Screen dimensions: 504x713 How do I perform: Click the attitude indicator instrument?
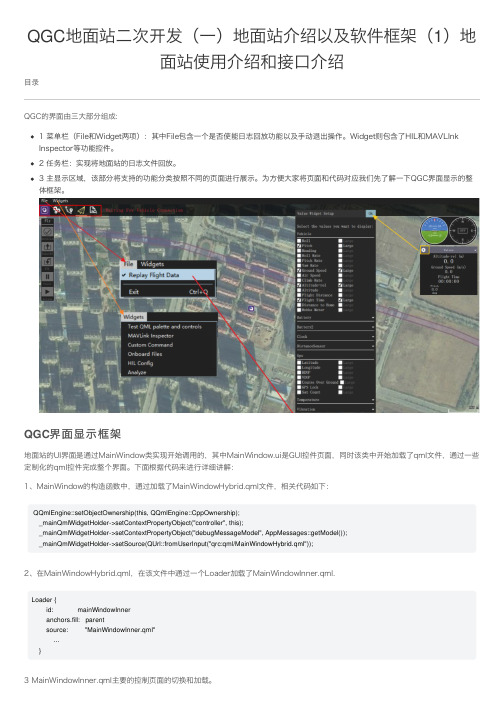point(434,230)
